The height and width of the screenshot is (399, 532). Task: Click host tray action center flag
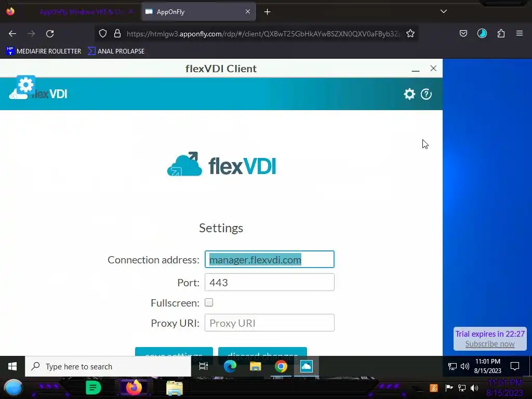point(449,388)
